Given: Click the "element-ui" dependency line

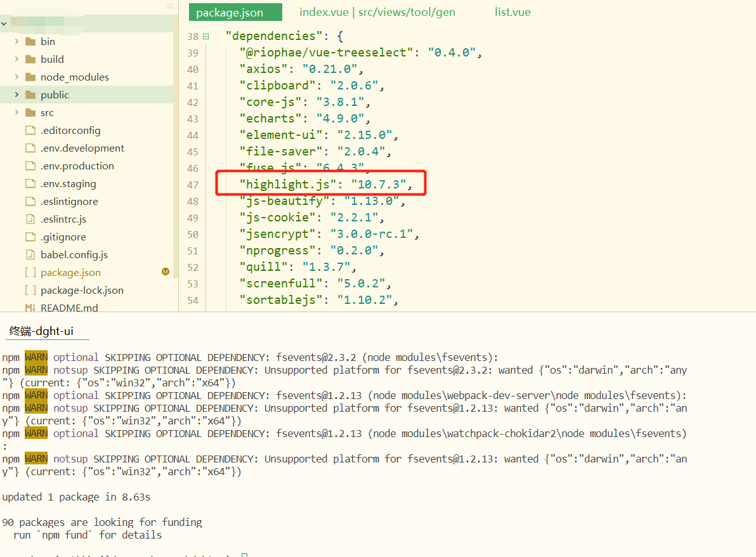Looking at the screenshot, I should coord(319,135).
